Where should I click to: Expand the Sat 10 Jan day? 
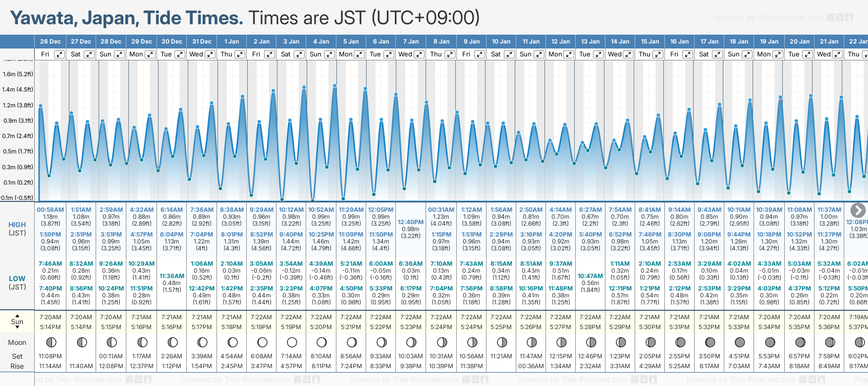[509, 54]
